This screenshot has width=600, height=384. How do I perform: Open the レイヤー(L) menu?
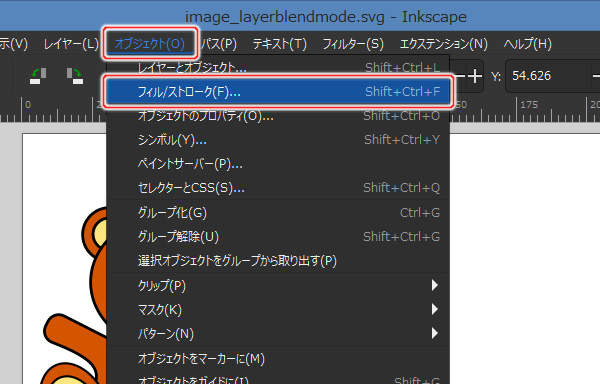pos(71,44)
